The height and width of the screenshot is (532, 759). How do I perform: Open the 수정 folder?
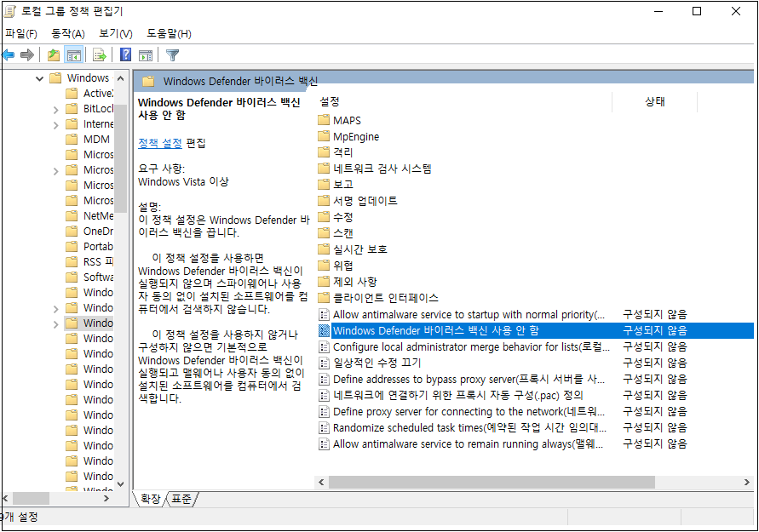336,217
